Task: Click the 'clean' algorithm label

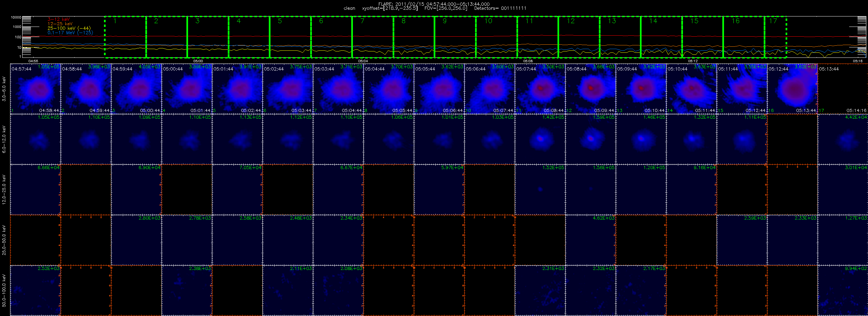Action: click(349, 8)
